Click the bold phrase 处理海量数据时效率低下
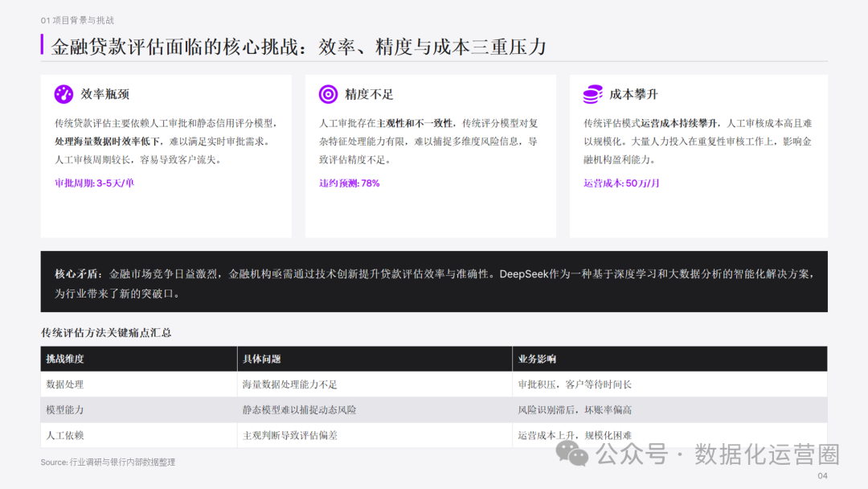Image resolution: width=868 pixels, height=489 pixels. coord(107,142)
